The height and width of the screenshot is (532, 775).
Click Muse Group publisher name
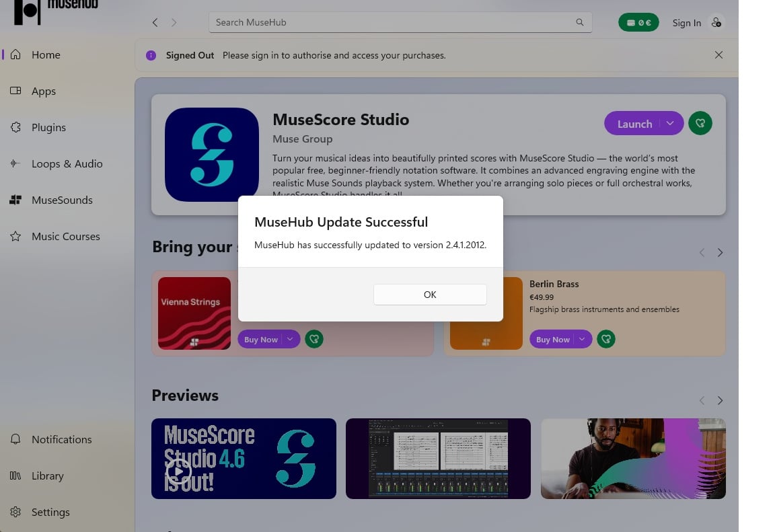tap(303, 139)
